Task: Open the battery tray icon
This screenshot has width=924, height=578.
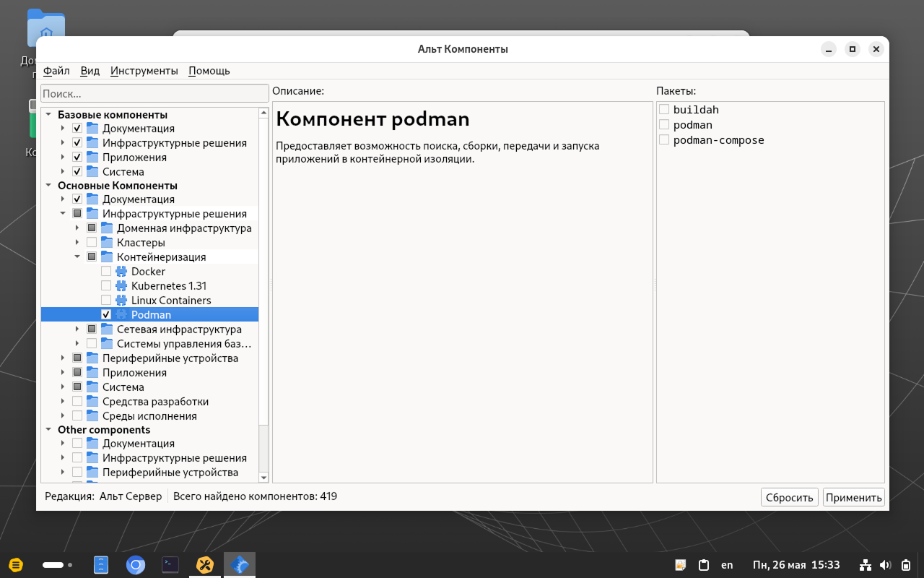Action: pos(906,565)
